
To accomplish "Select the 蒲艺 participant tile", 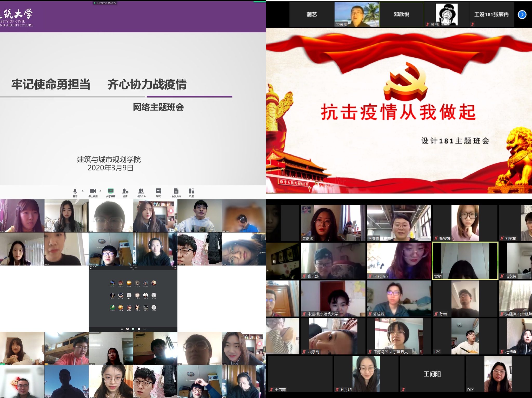I will click(x=311, y=15).
